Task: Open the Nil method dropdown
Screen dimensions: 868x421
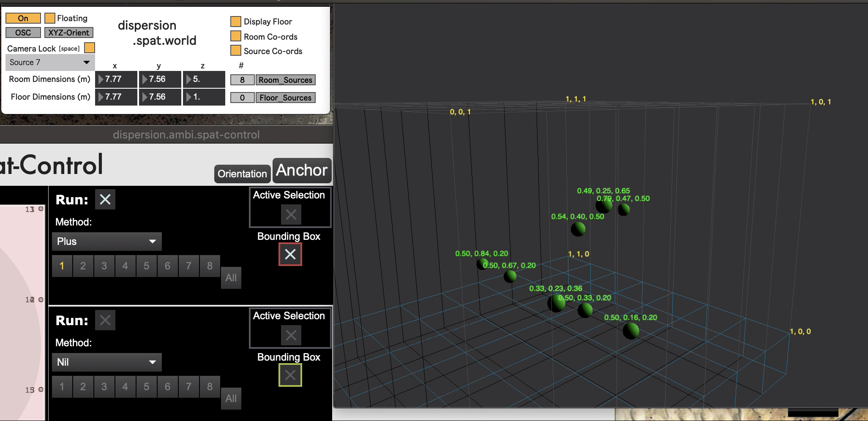Action: pos(106,362)
